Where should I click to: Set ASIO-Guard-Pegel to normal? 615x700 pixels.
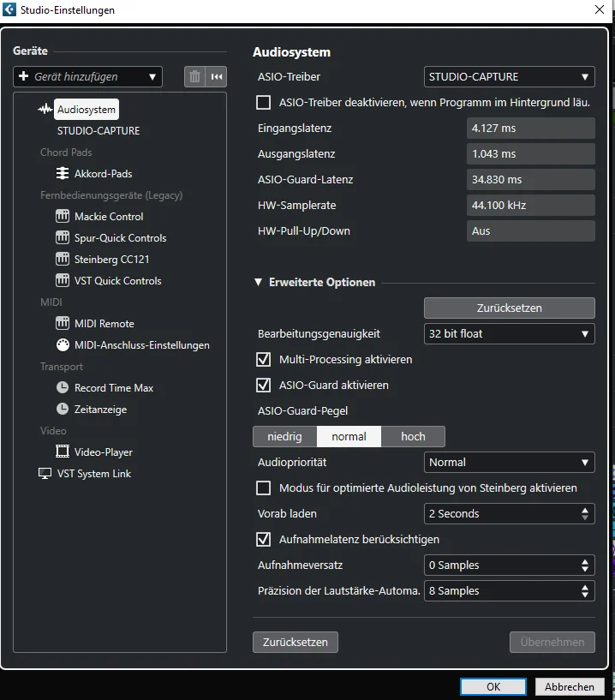(x=349, y=437)
